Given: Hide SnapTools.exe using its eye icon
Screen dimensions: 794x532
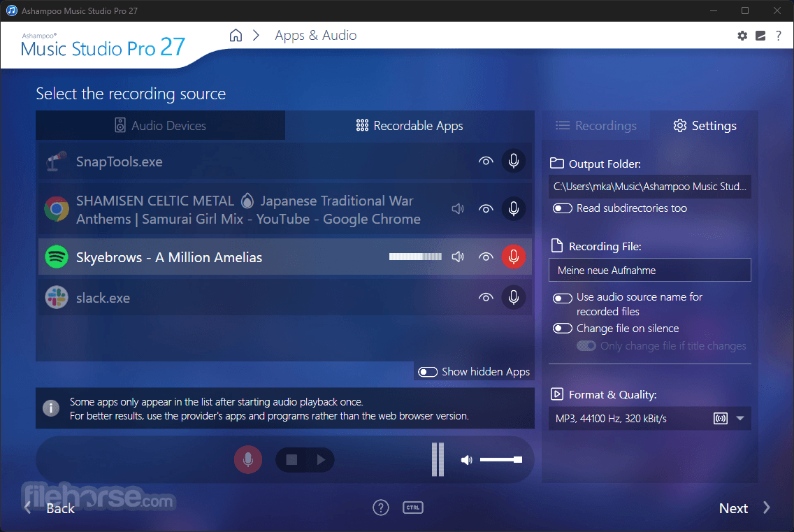Looking at the screenshot, I should (486, 161).
